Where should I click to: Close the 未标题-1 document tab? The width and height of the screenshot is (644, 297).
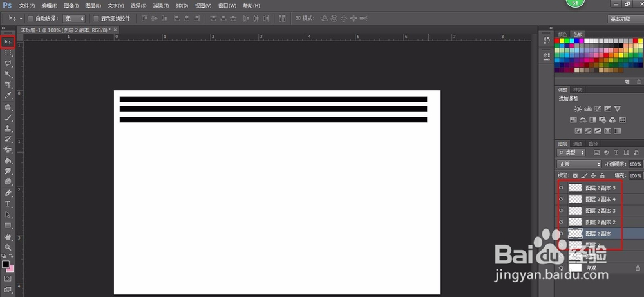tap(115, 30)
